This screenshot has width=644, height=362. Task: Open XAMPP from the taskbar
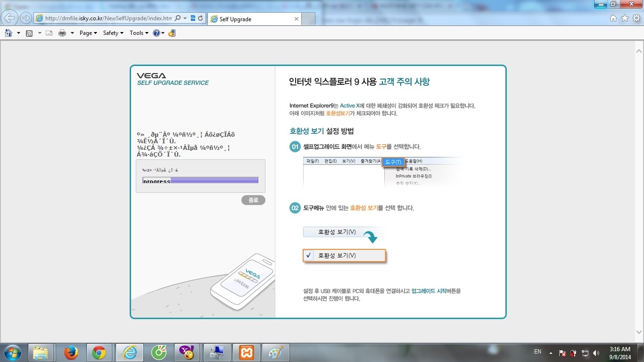pyautogui.click(x=246, y=353)
